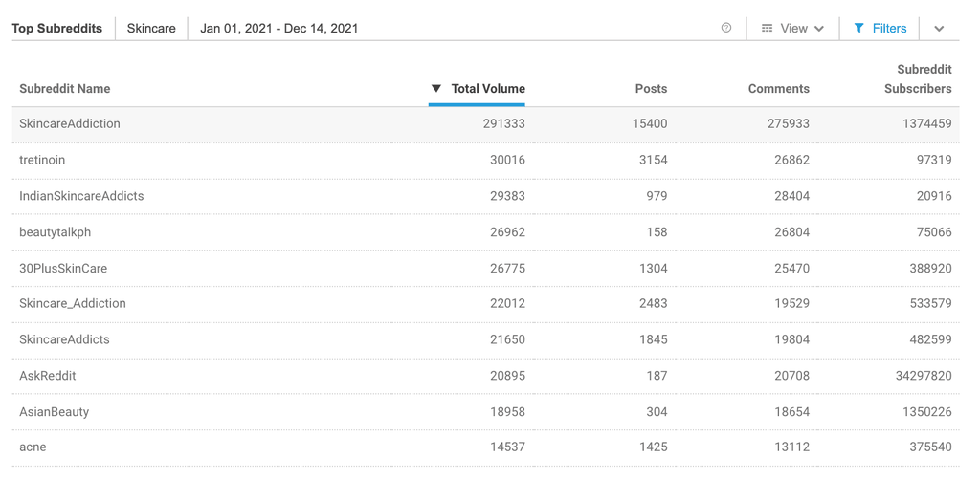
Task: Select the Skincare topic label
Action: (x=151, y=29)
